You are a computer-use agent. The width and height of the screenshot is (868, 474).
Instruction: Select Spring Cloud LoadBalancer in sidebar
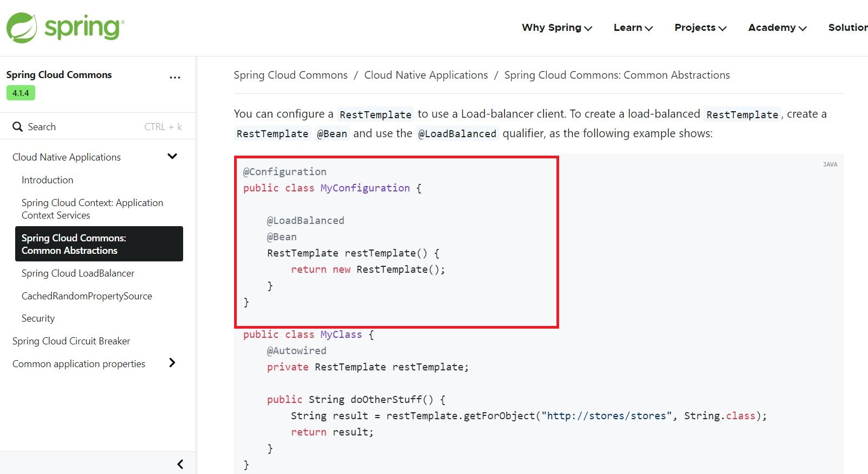tap(78, 273)
